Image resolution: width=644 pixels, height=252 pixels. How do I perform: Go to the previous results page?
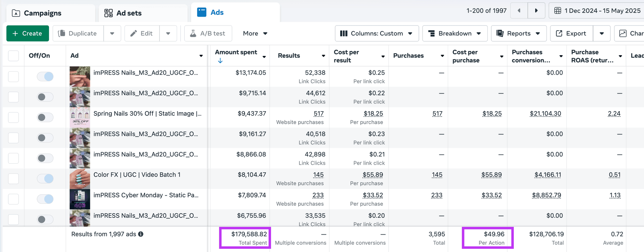[x=519, y=10]
